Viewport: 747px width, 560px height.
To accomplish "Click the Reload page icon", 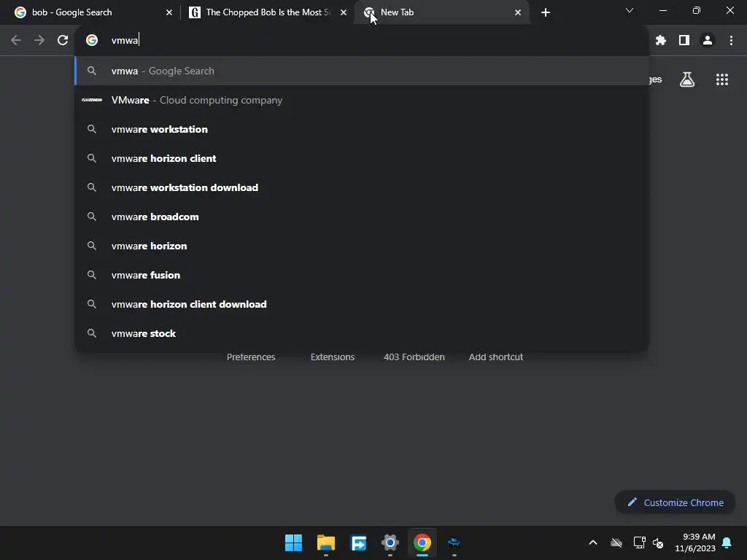I will click(63, 41).
